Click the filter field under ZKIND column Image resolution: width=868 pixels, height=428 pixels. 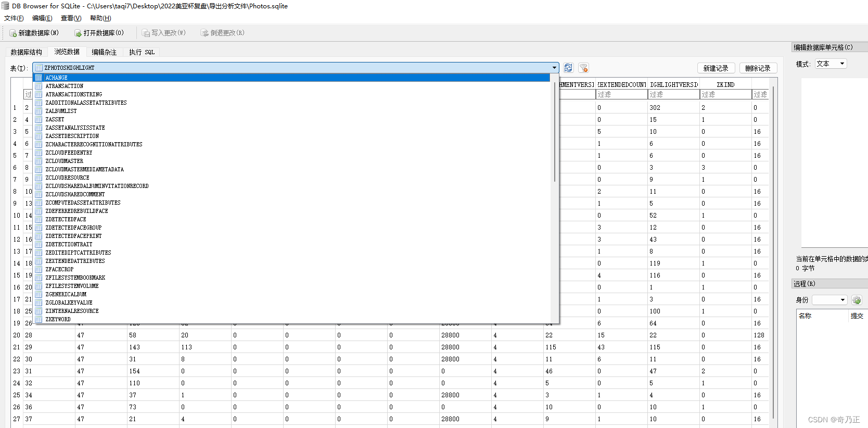pos(725,94)
